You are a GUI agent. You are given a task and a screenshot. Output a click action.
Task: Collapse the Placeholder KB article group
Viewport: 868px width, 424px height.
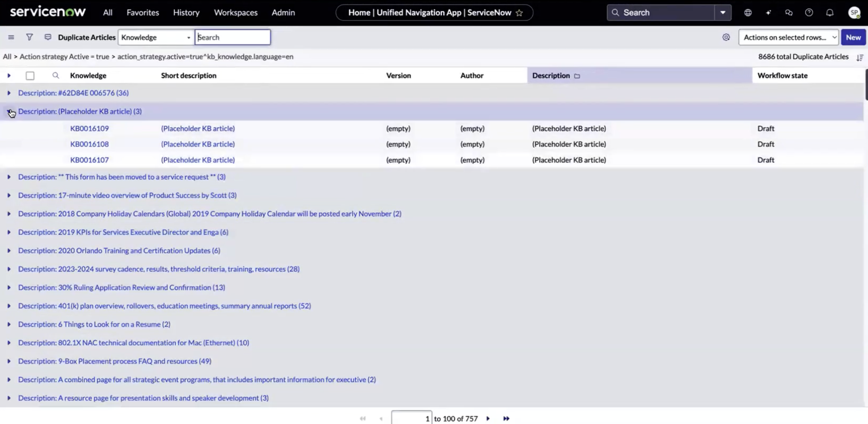pos(9,111)
